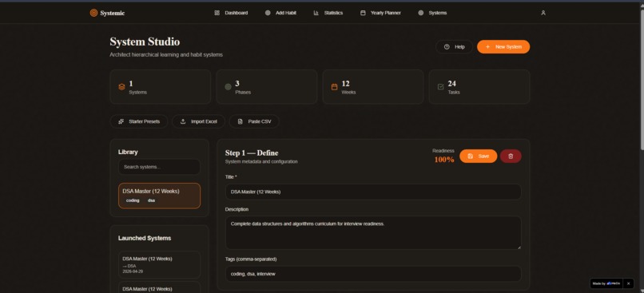Image resolution: width=644 pixels, height=293 pixels.
Task: Click the Help button
Action: (454, 47)
